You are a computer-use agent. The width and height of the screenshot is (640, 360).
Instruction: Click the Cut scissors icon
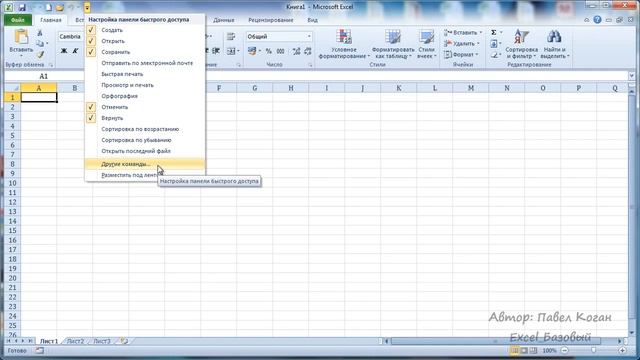(40, 33)
